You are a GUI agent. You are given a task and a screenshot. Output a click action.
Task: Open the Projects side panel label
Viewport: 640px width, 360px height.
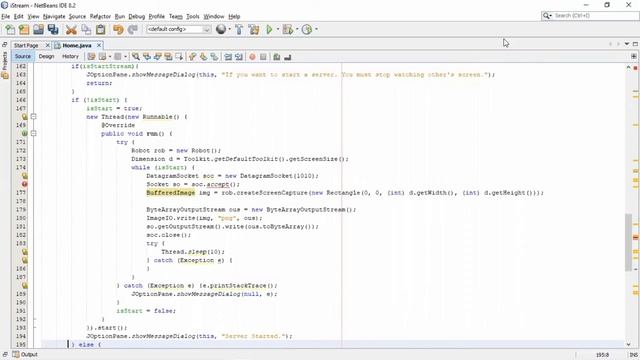5,60
